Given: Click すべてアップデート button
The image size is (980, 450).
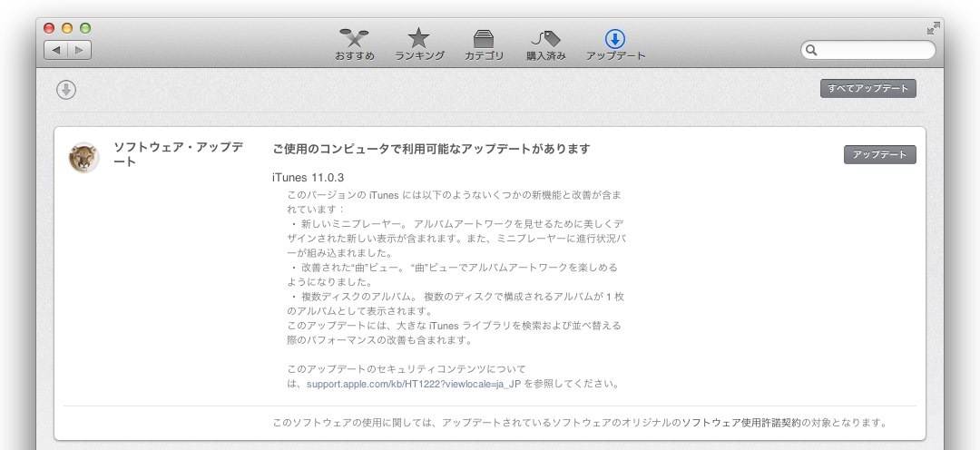Looking at the screenshot, I should click(x=868, y=89).
